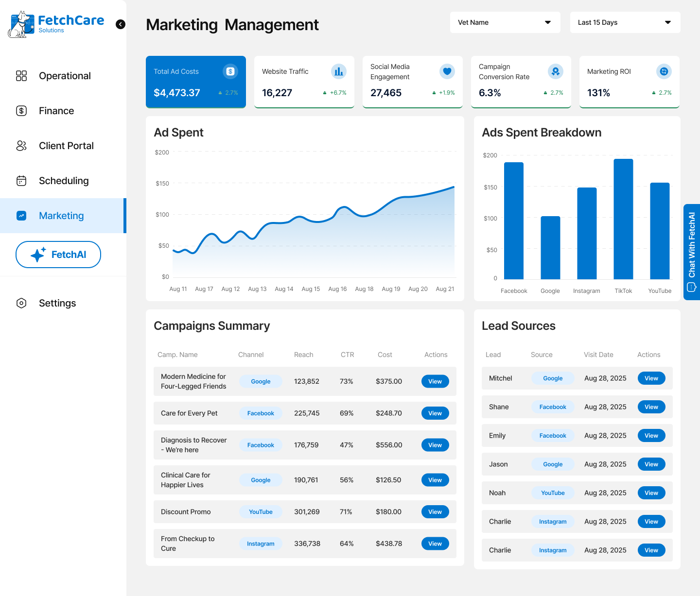Viewport: 700px width, 596px height.
Task: View lead details for Noah
Action: pyautogui.click(x=651, y=493)
